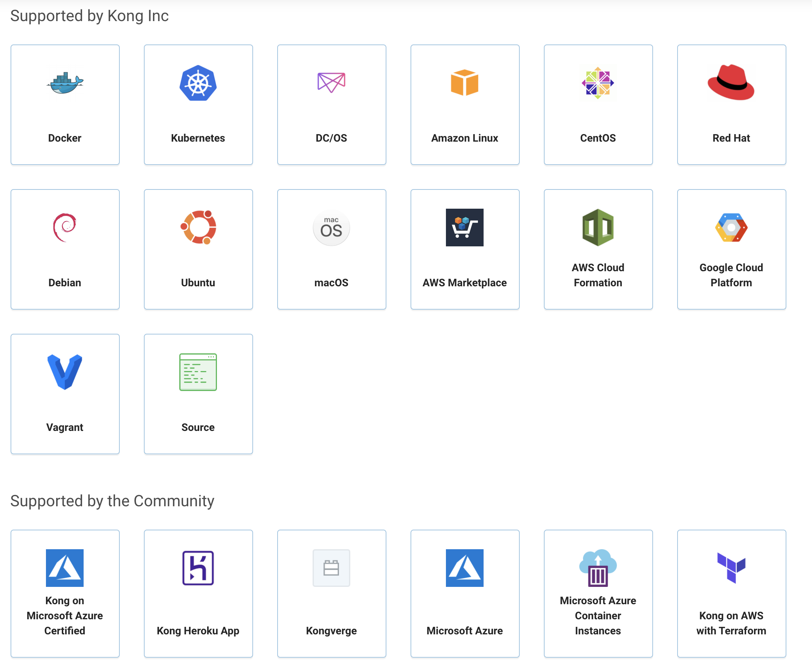Click the Docker whale icon

(x=65, y=83)
